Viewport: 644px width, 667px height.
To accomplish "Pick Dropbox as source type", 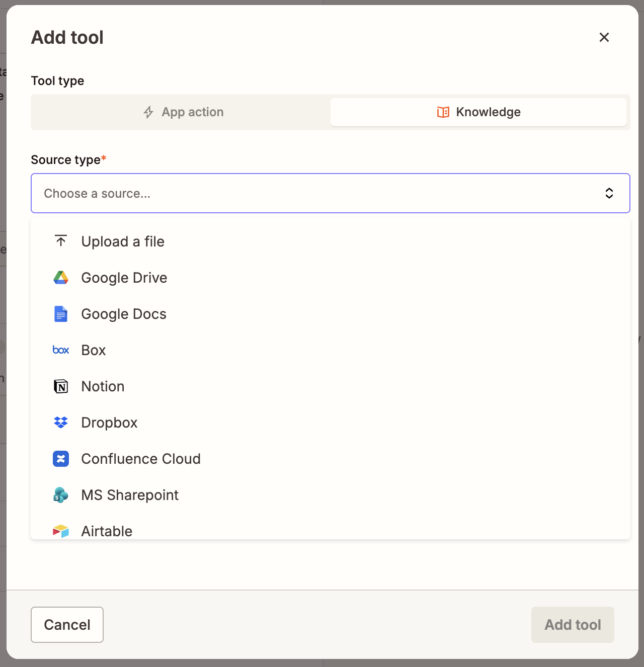I will (331, 423).
